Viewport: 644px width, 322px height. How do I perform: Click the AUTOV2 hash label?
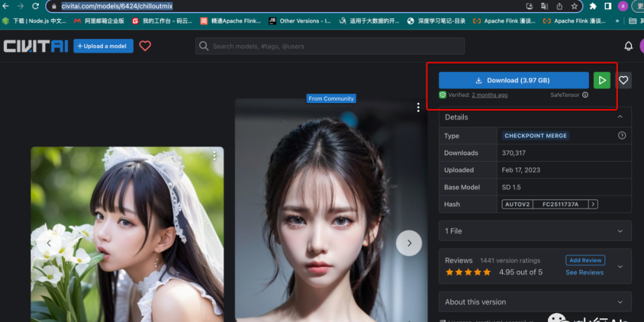click(x=518, y=204)
